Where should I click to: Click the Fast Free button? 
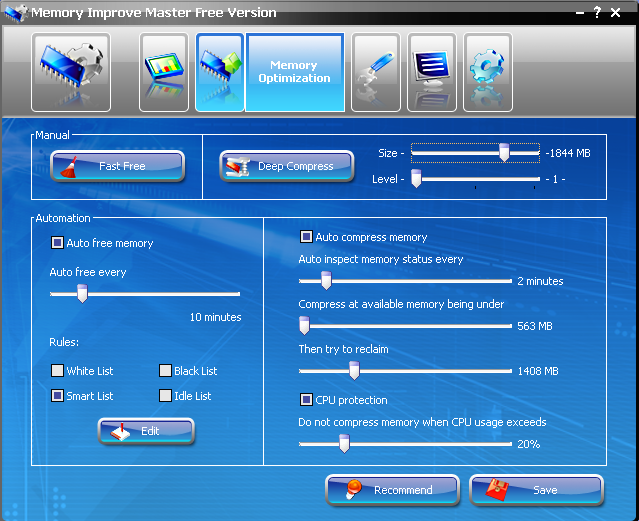pyautogui.click(x=117, y=166)
